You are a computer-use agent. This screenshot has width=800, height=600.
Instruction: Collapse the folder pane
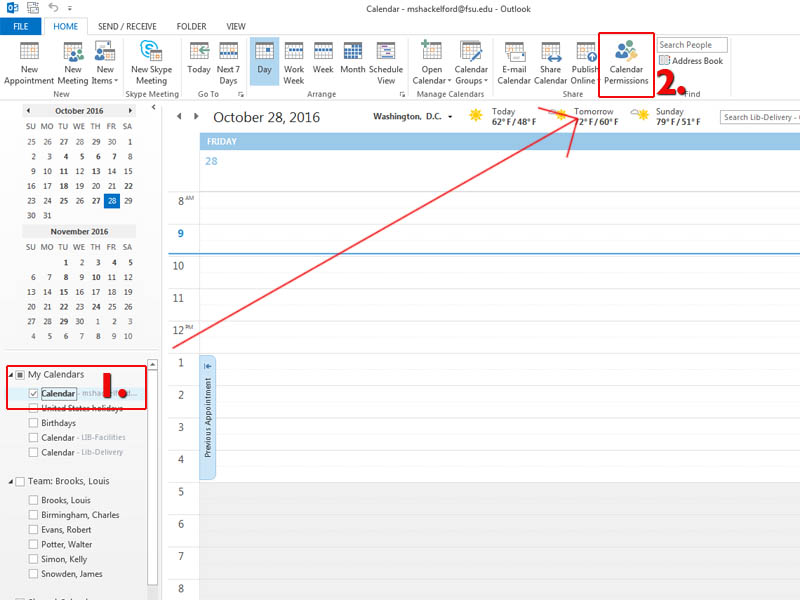[x=154, y=108]
